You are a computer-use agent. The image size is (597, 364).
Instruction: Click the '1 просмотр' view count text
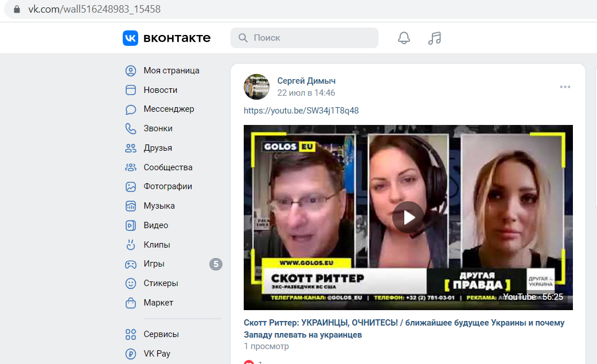pyautogui.click(x=266, y=346)
